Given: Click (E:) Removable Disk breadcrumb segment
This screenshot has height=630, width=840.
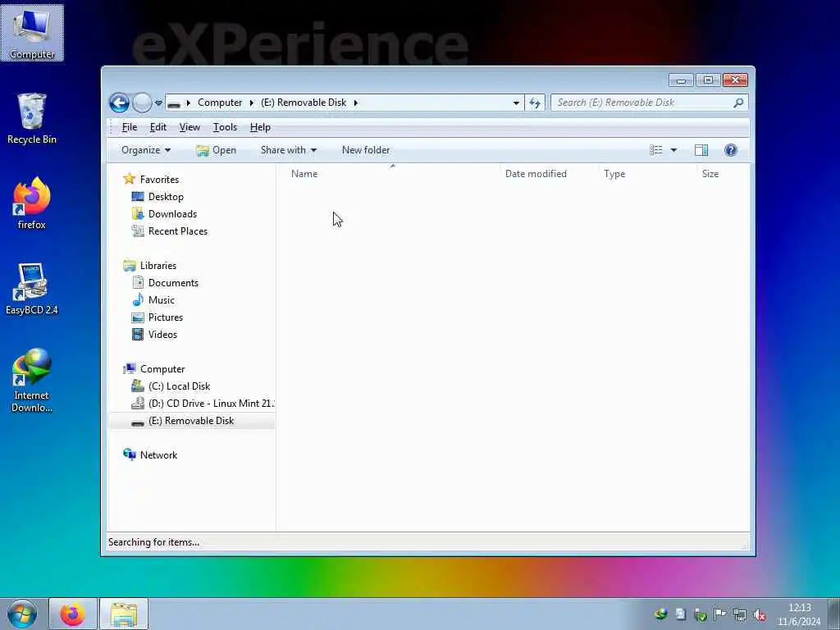Looking at the screenshot, I should (304, 103).
